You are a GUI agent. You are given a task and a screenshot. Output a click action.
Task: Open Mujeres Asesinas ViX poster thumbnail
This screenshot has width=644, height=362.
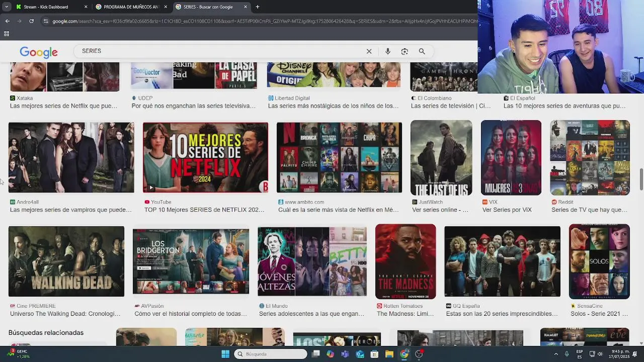click(511, 157)
